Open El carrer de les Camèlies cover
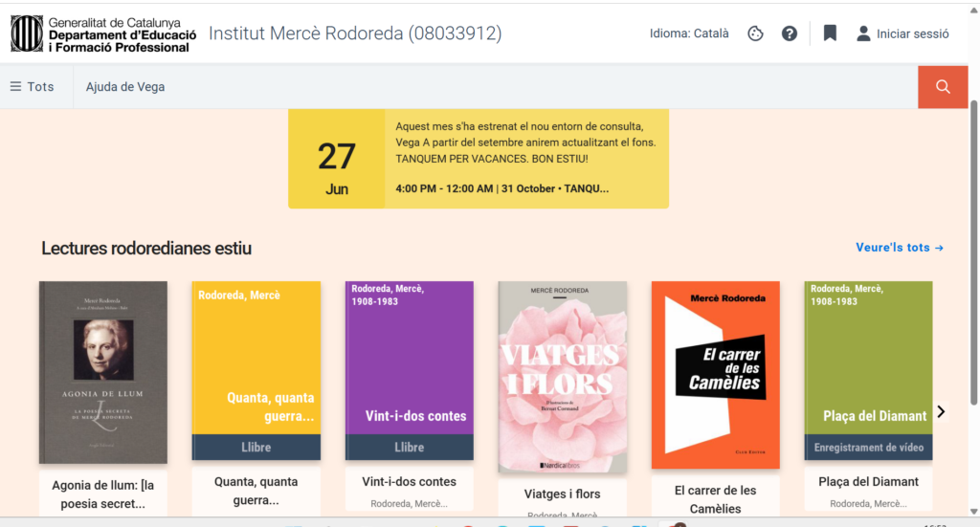Image resolution: width=980 pixels, height=527 pixels. point(716,375)
